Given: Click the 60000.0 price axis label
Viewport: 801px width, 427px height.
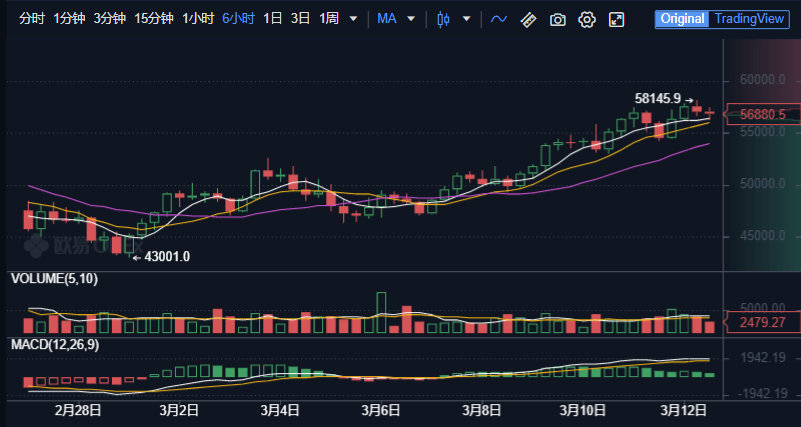Looking at the screenshot, I should pyautogui.click(x=763, y=80).
